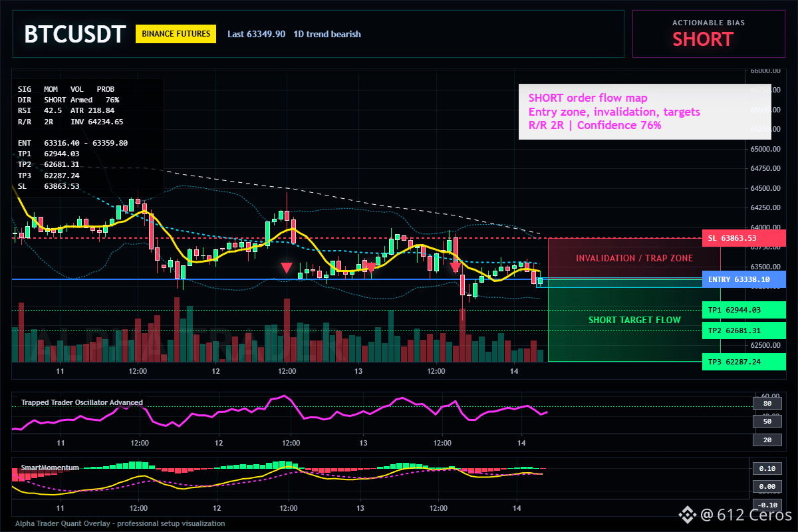Click the Alpha Trader Quant Overlay footer text

[x=120, y=523]
